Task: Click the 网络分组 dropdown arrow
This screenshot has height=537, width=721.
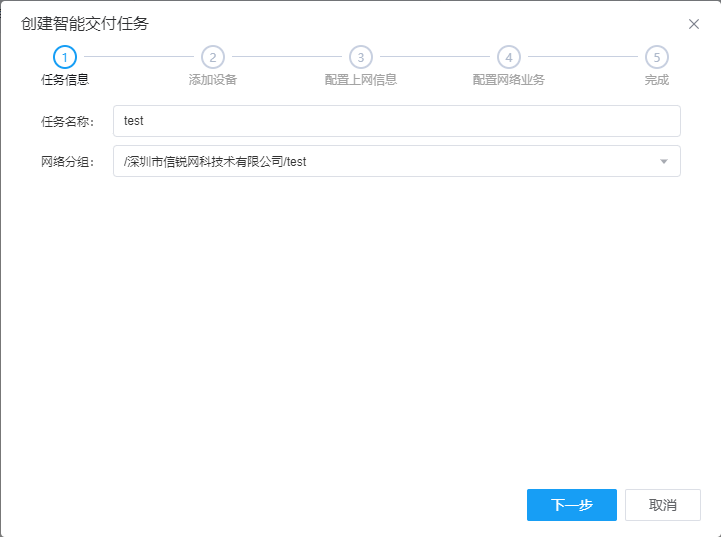Action: [x=664, y=161]
